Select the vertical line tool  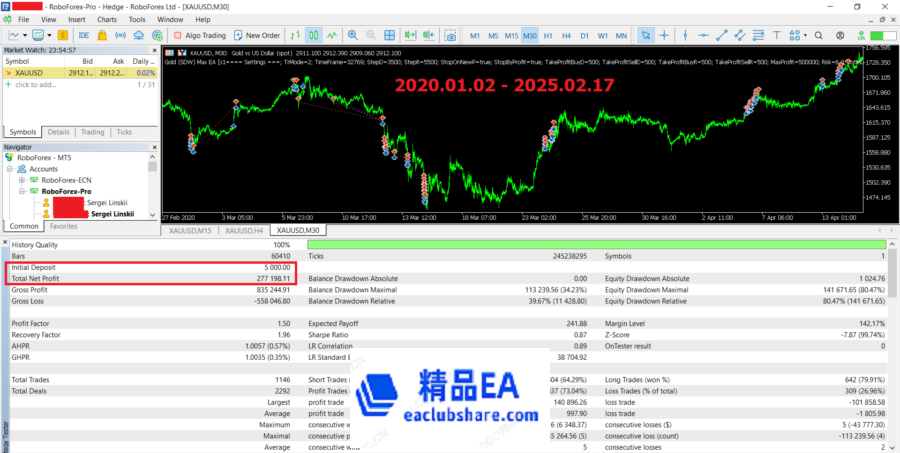tap(685, 36)
